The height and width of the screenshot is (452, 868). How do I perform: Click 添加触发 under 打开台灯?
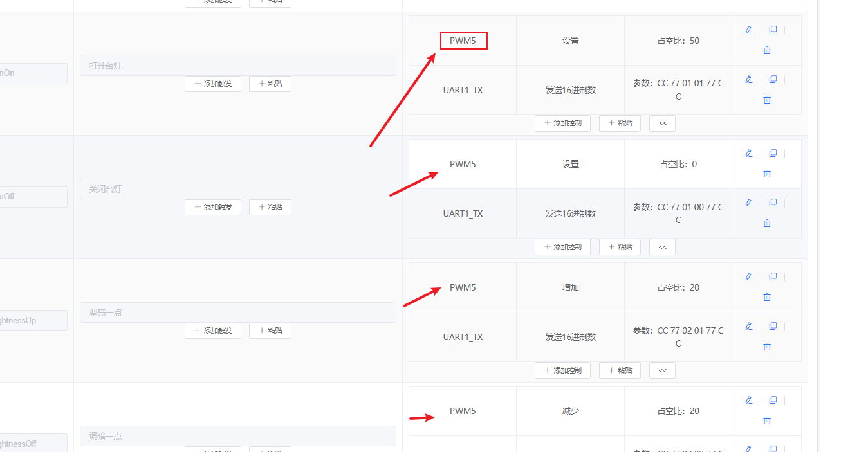coord(212,84)
